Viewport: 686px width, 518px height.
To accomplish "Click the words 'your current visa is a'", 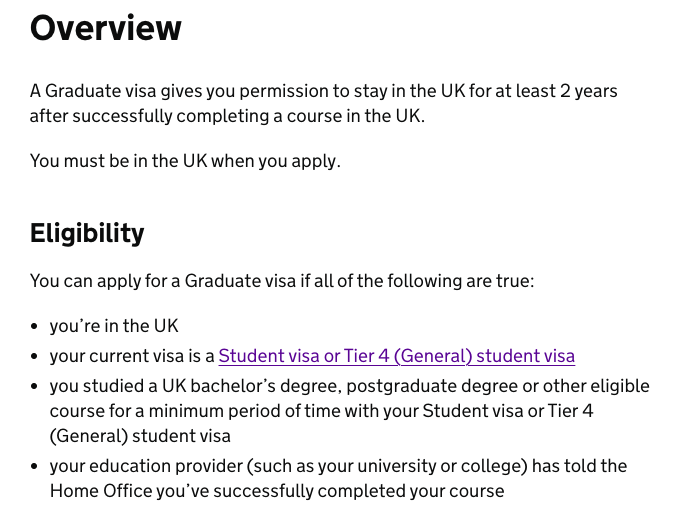I will tap(132, 356).
